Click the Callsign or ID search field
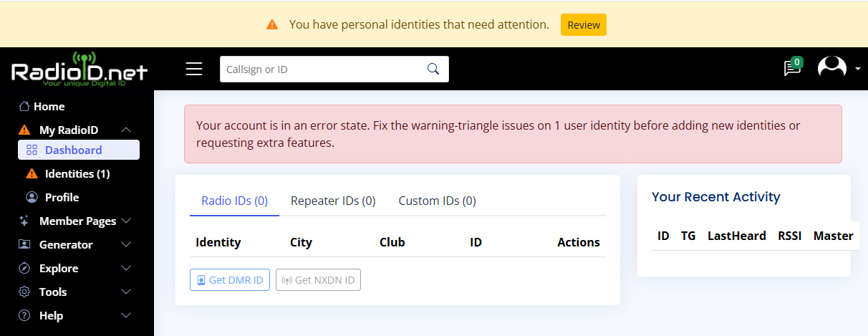Viewport: 868px width, 336px height. coord(322,69)
